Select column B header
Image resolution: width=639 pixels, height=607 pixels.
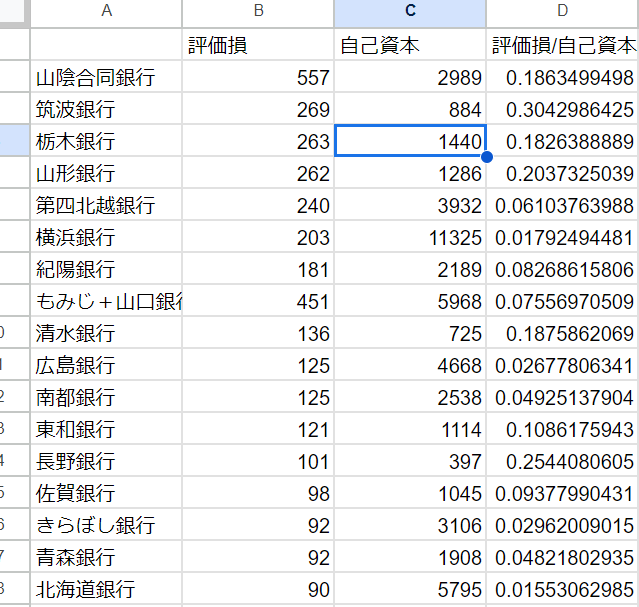[x=258, y=13]
